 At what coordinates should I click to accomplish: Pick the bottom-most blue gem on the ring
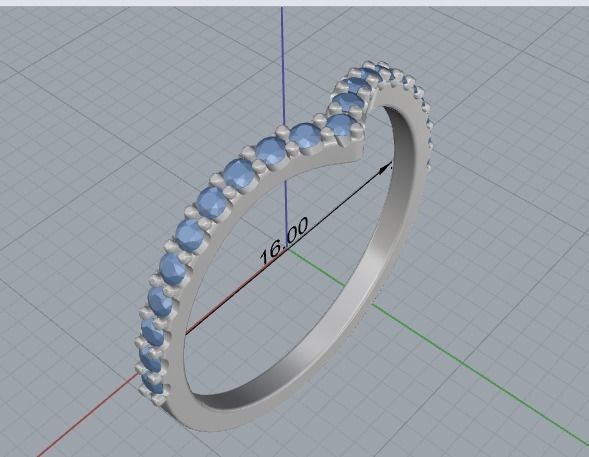(x=153, y=383)
